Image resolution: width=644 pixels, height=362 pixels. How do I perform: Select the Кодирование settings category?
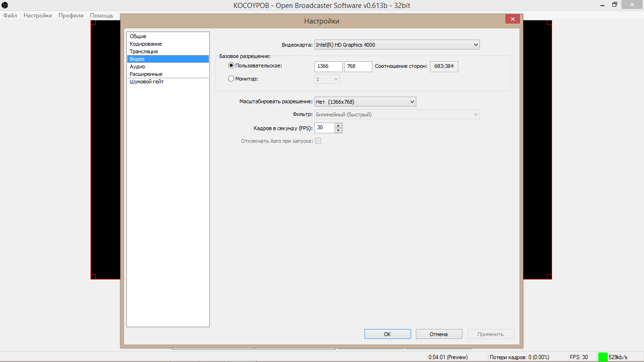click(x=168, y=44)
